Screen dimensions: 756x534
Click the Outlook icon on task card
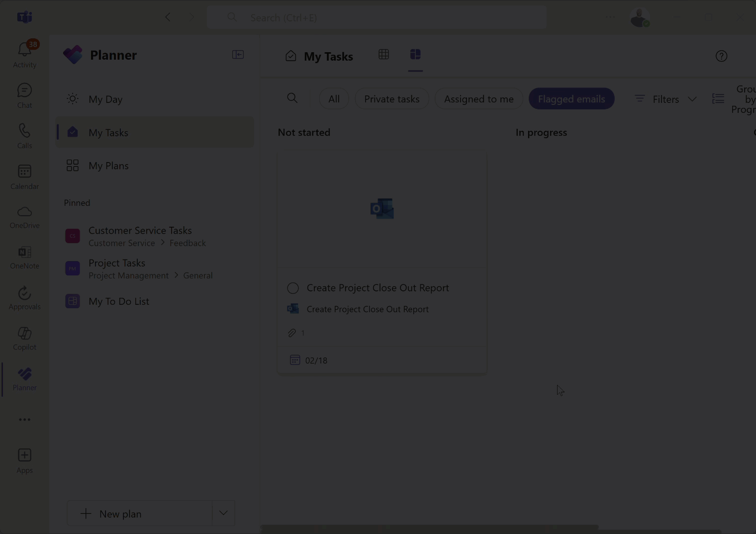382,209
